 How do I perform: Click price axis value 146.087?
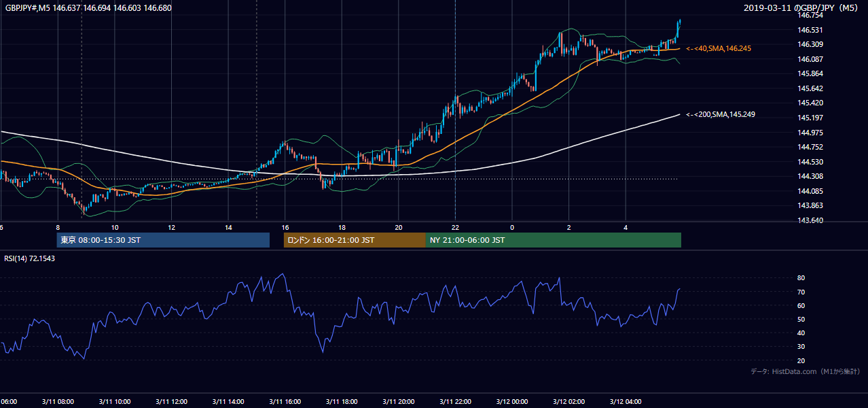810,59
